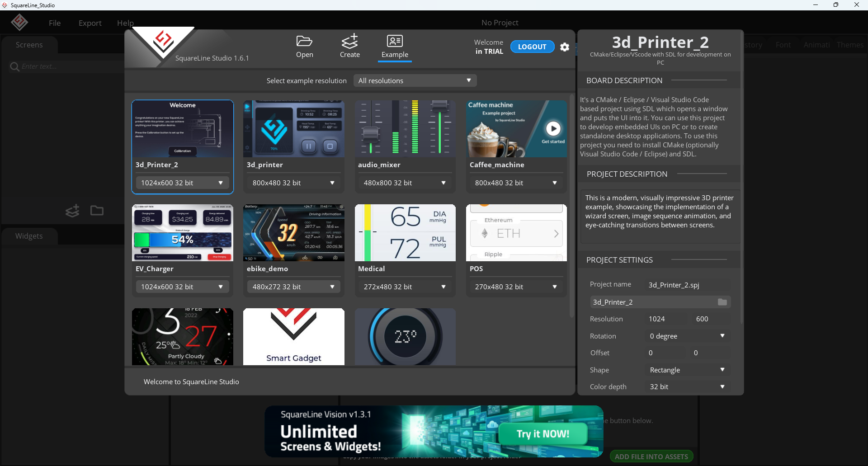
Task: Click the add screen layers icon
Action: [x=72, y=211]
